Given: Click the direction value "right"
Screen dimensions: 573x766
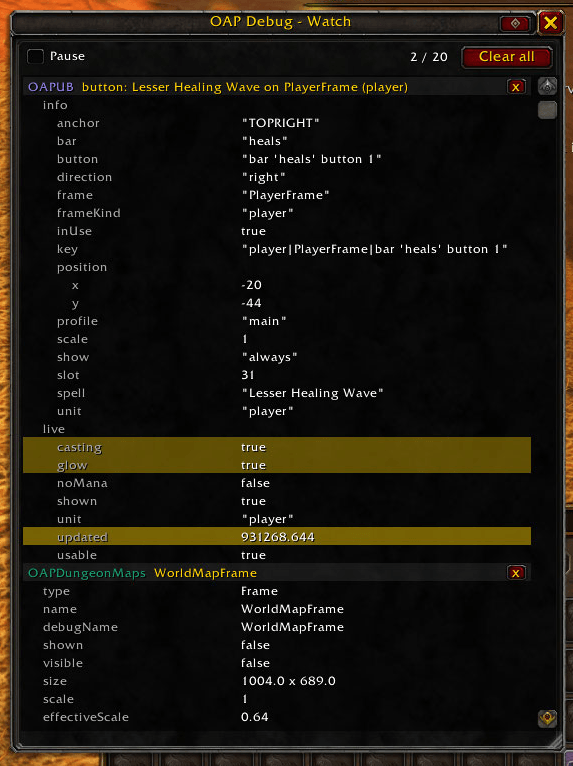Looking at the screenshot, I should point(263,177).
